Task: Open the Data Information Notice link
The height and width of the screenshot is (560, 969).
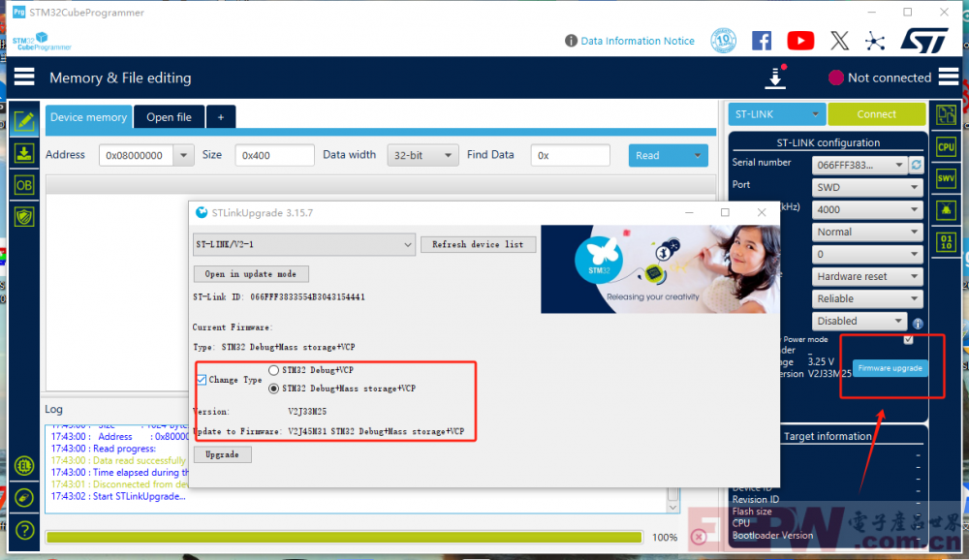Action: pos(638,41)
